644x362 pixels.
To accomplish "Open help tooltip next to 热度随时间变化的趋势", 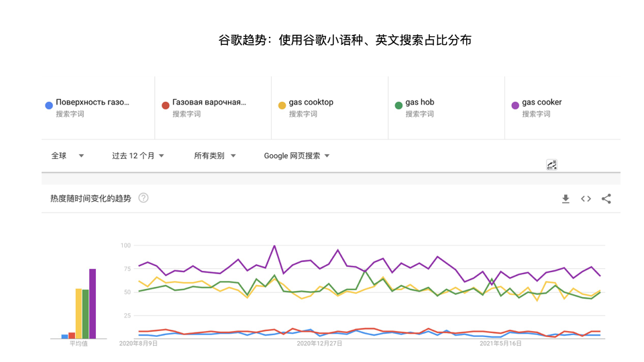I will 144,198.
